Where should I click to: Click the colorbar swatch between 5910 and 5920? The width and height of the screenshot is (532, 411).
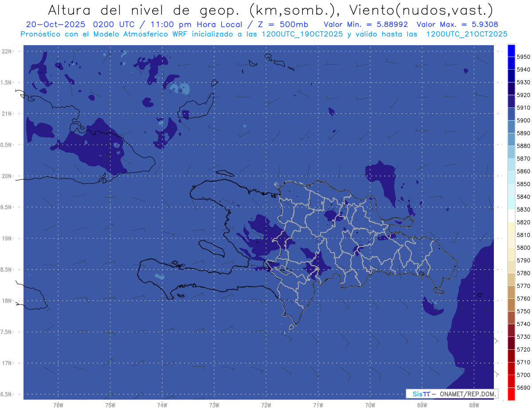(511, 102)
